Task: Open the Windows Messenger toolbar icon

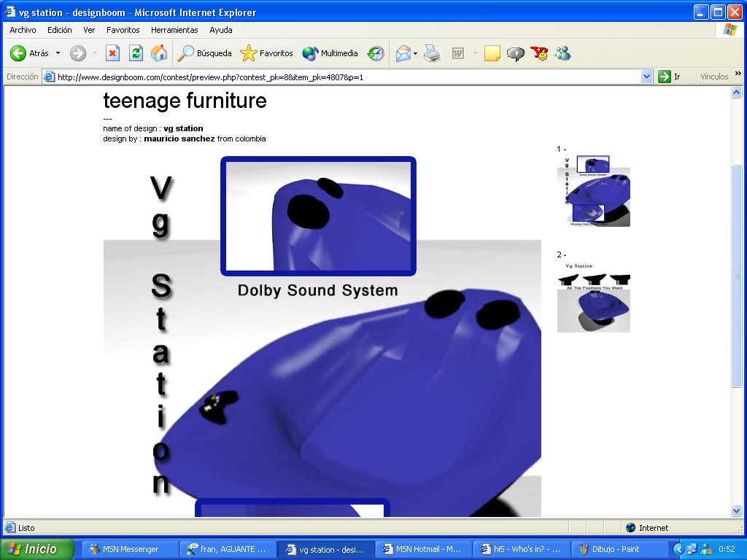Action: [562, 53]
